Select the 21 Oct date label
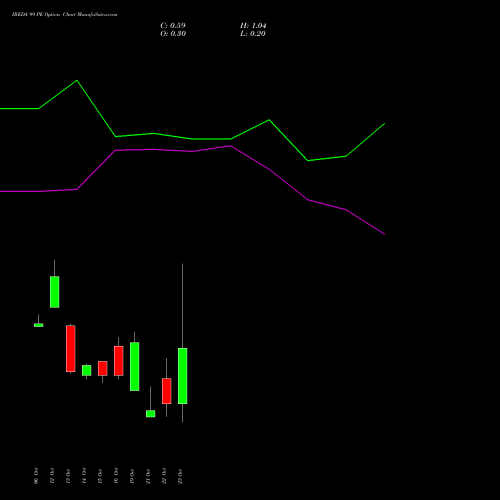 148,476
